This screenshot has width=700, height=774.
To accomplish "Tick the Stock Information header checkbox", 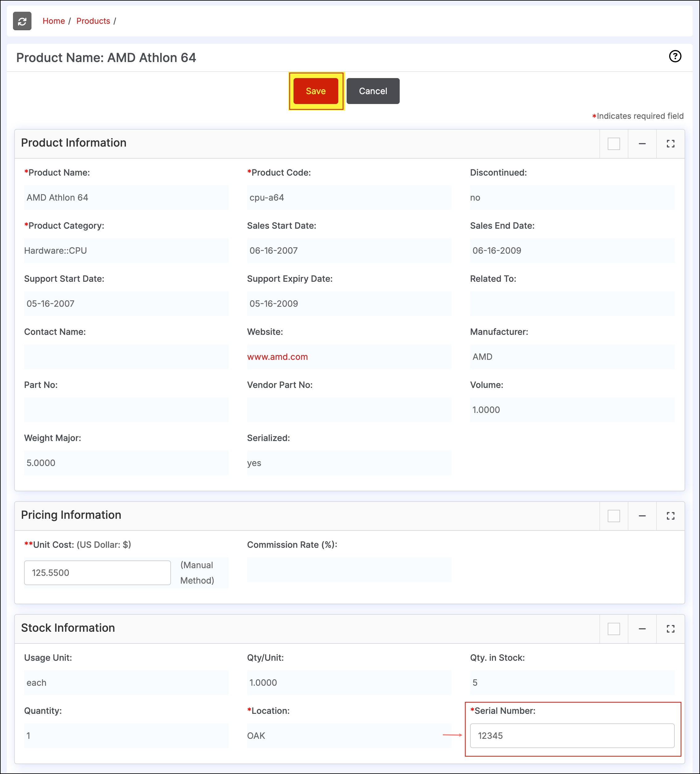I will coord(614,629).
